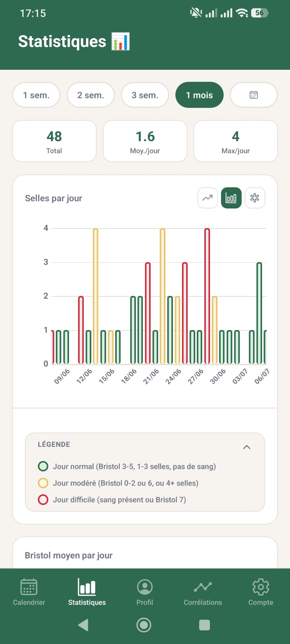
Task: Tap the LÉGENDE header label
Action: [54, 444]
